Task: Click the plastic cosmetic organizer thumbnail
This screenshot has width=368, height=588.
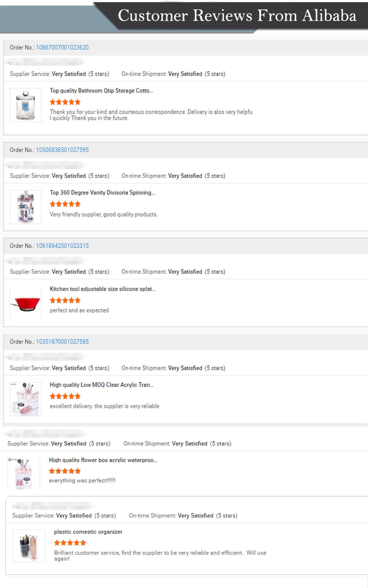Action: pyautogui.click(x=28, y=545)
